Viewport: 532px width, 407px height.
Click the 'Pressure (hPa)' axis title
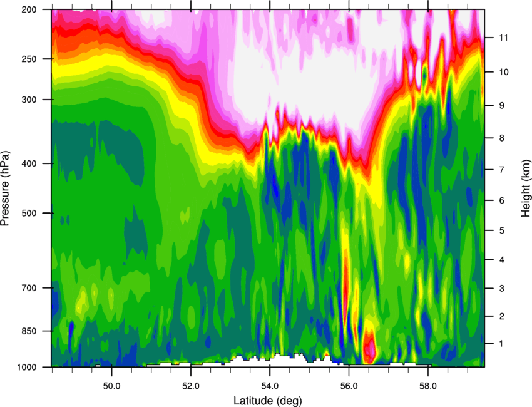point(5,188)
